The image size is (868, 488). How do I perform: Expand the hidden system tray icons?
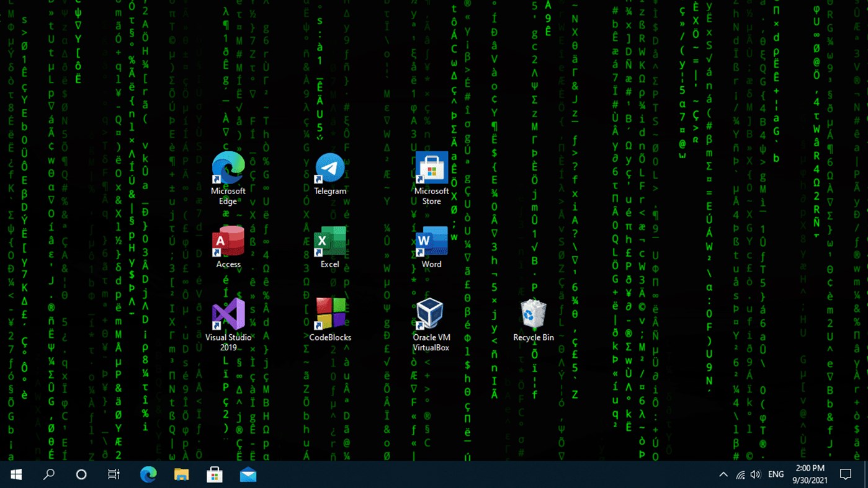[x=723, y=474]
